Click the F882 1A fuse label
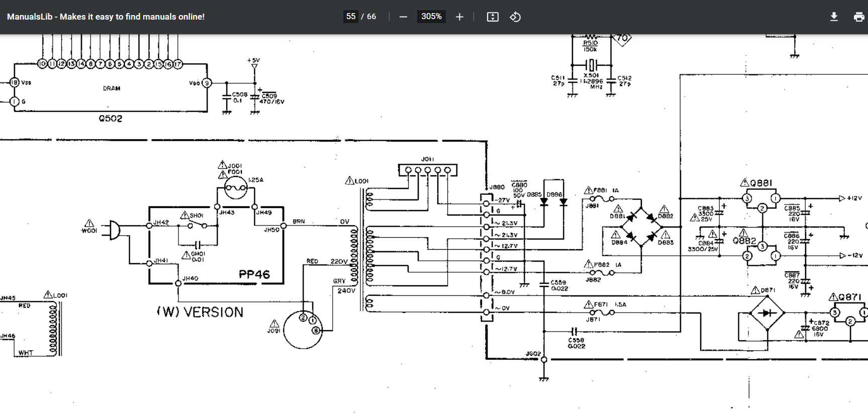 pos(608,264)
